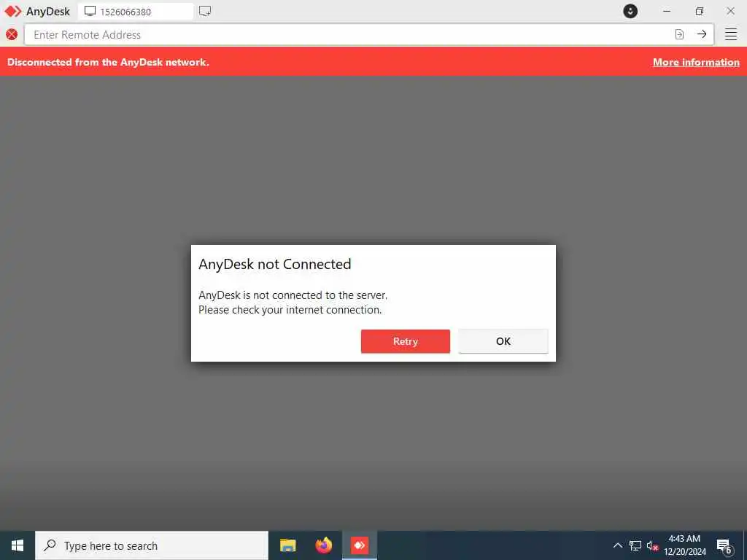Click the red disconnected network banner

click(373, 62)
